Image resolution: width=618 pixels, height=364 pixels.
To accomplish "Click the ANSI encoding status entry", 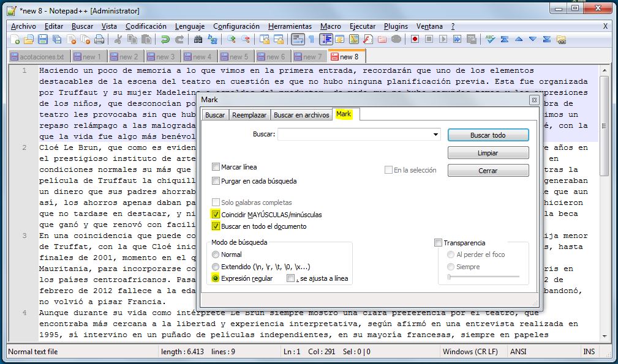I will [518, 351].
